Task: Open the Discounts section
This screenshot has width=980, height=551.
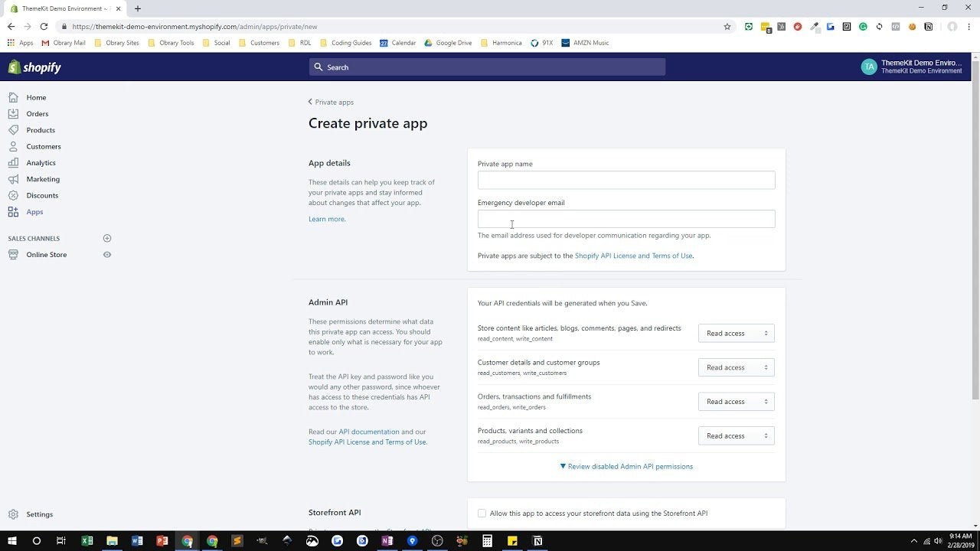Action: point(41,195)
